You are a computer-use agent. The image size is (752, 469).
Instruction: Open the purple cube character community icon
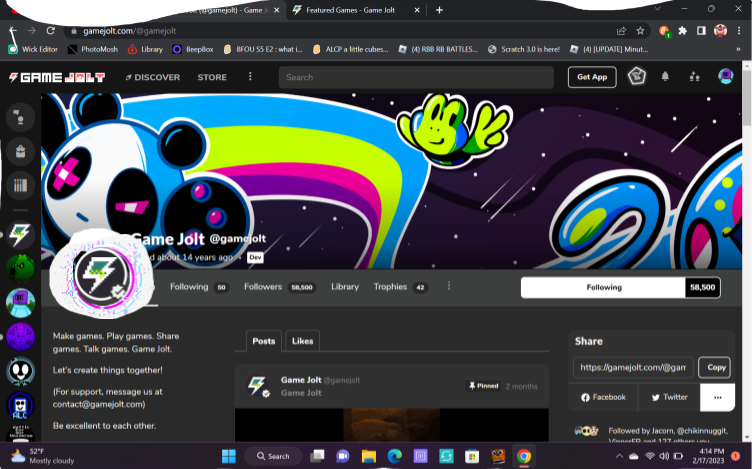(x=20, y=303)
